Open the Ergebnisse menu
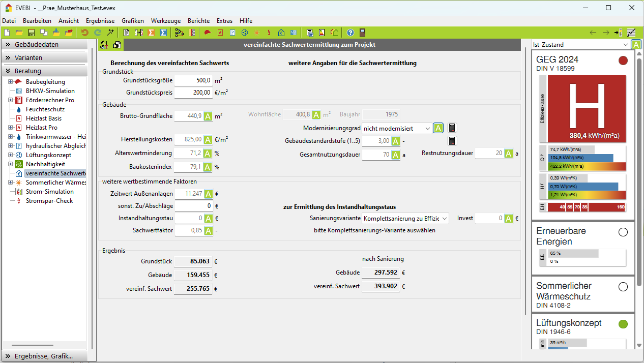The image size is (644, 363). pyautogui.click(x=100, y=21)
